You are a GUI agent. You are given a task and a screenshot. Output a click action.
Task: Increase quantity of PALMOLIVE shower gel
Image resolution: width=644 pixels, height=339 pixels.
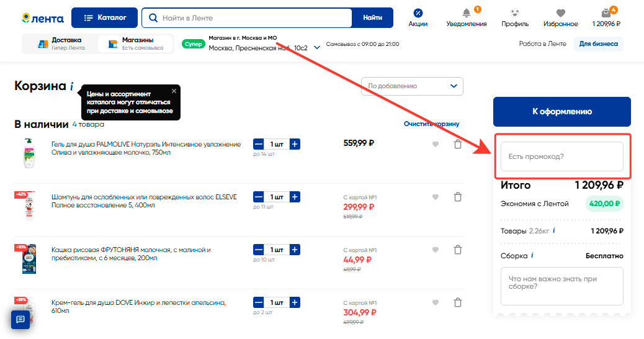point(295,144)
